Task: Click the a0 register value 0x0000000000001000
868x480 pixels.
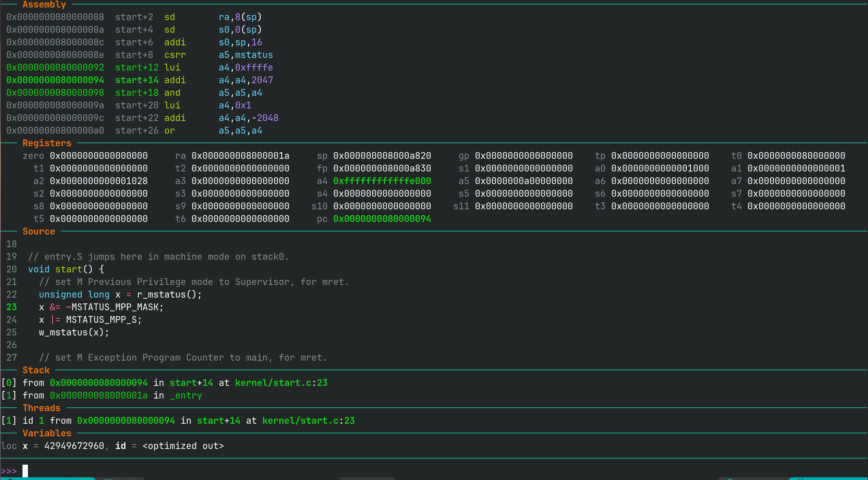Action: [660, 168]
